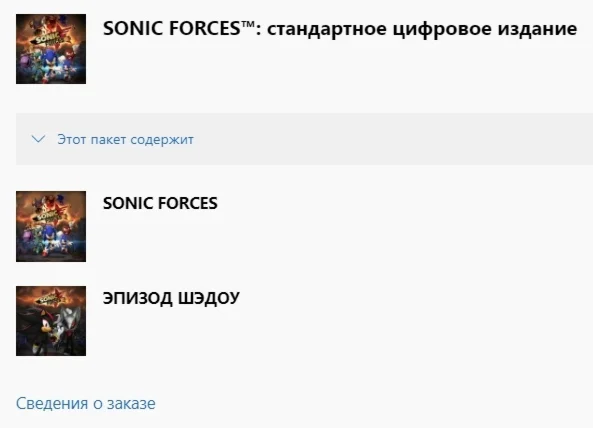Click the "SONIC FORCES™: стандартное цифровое издание" title
Viewport: 593px width, 428px height.
[340, 29]
